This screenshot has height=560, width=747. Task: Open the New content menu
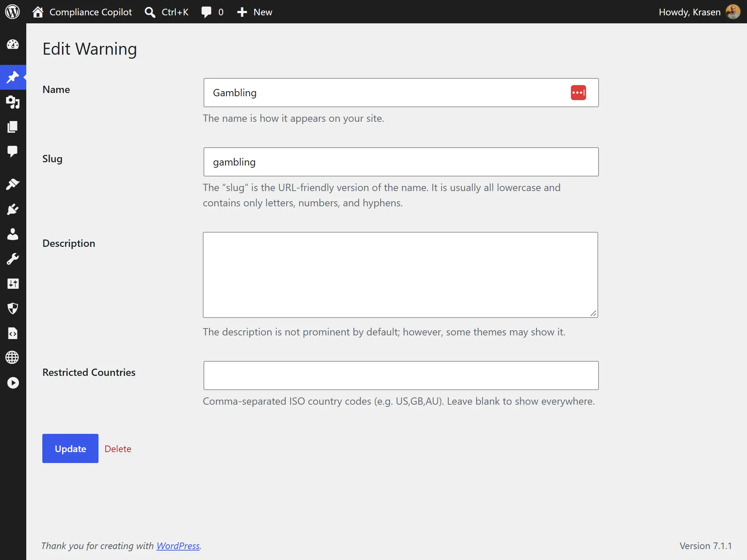(255, 12)
